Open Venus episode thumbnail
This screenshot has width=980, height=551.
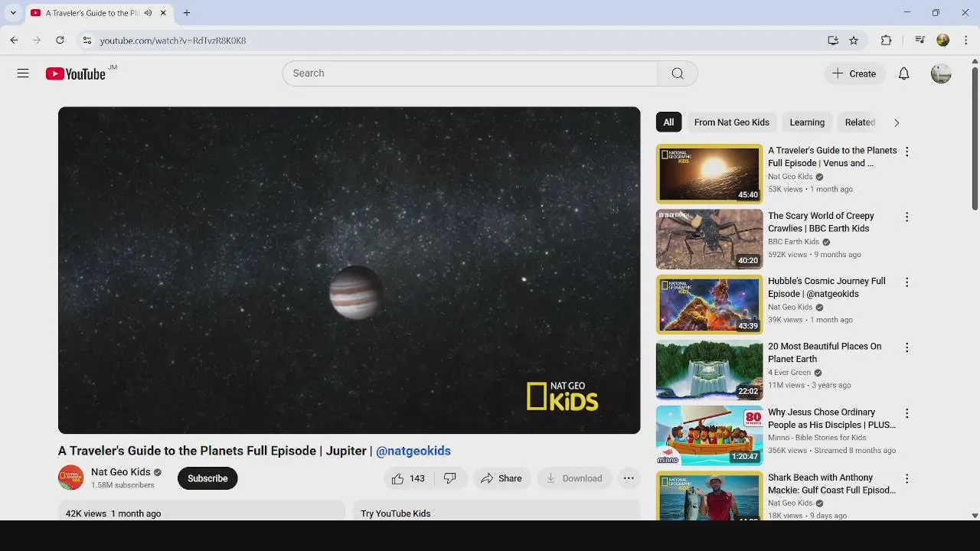710,174
